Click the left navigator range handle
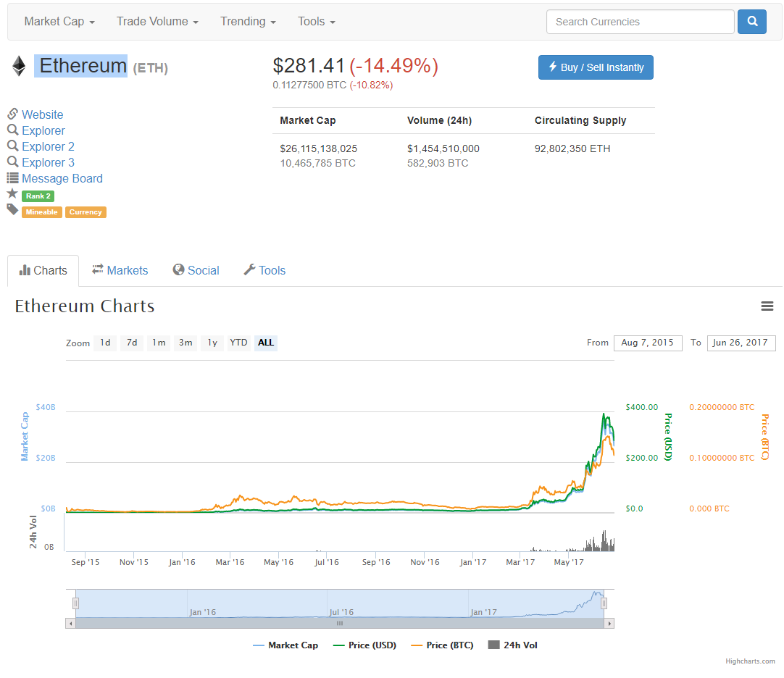 pyautogui.click(x=75, y=603)
